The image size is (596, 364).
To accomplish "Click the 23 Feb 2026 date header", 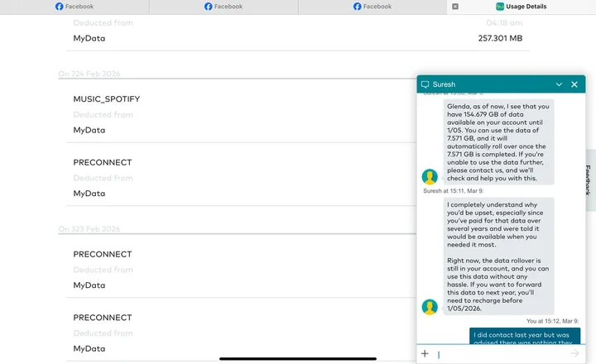I will pos(89,229).
